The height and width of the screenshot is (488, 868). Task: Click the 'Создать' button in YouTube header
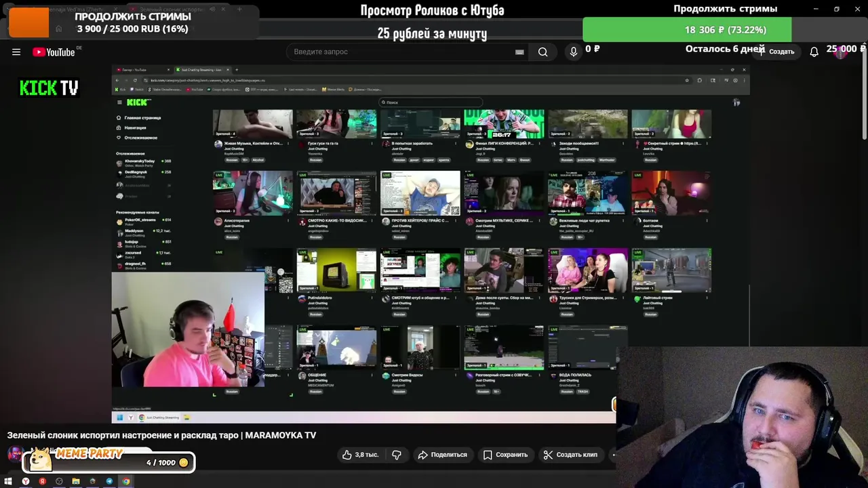point(776,52)
